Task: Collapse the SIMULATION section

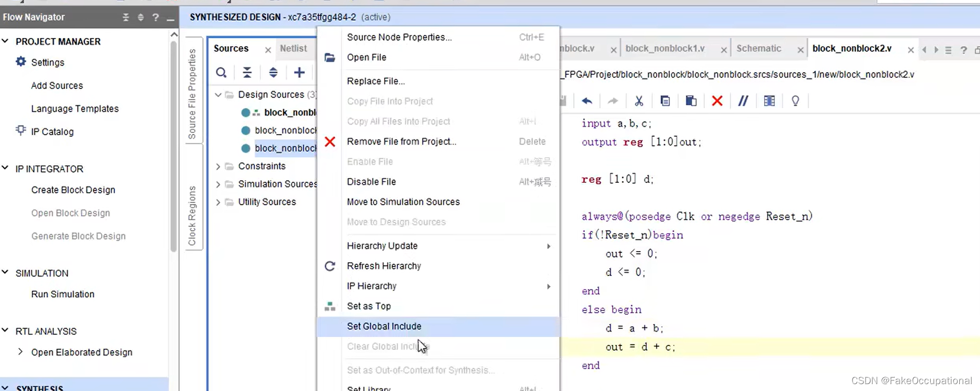Action: [5, 272]
